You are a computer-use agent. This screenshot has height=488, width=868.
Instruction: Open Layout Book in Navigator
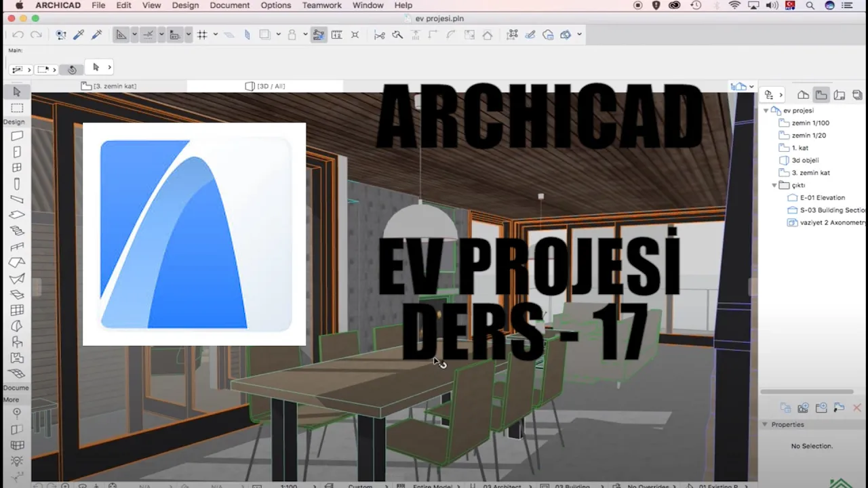point(840,95)
